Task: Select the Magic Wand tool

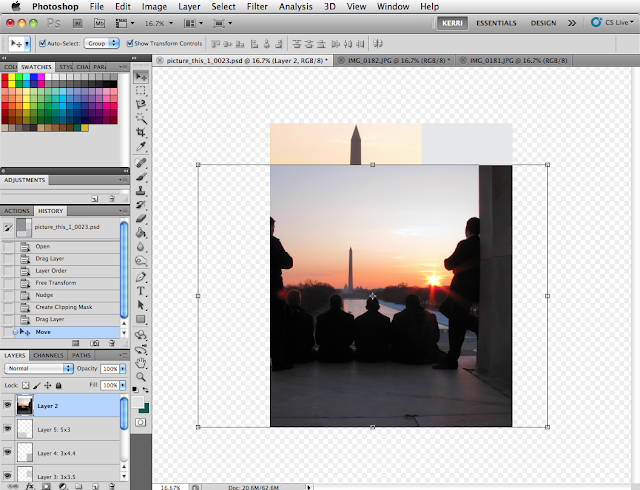Action: point(141,119)
